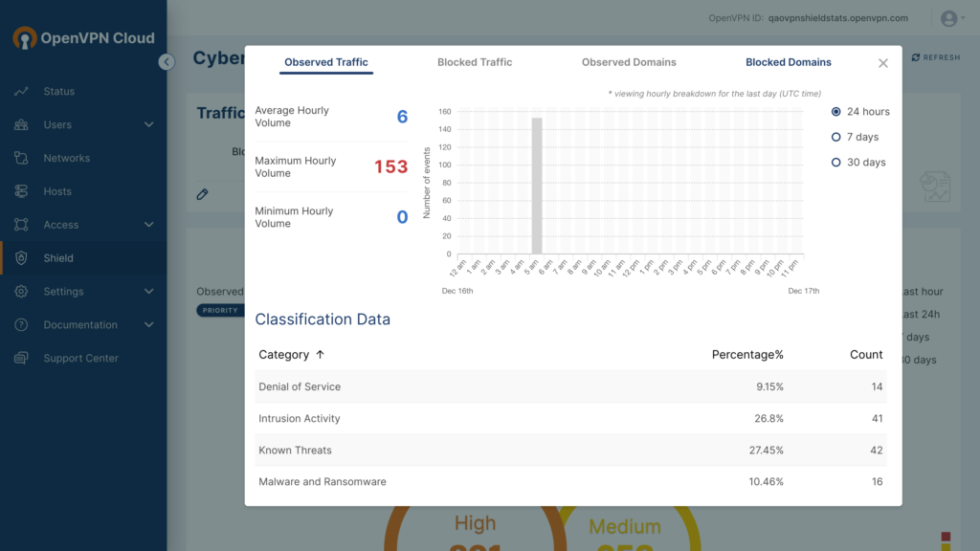Switch to the Observed Traffic tab
This screenshot has height=551, width=980.
(x=326, y=62)
